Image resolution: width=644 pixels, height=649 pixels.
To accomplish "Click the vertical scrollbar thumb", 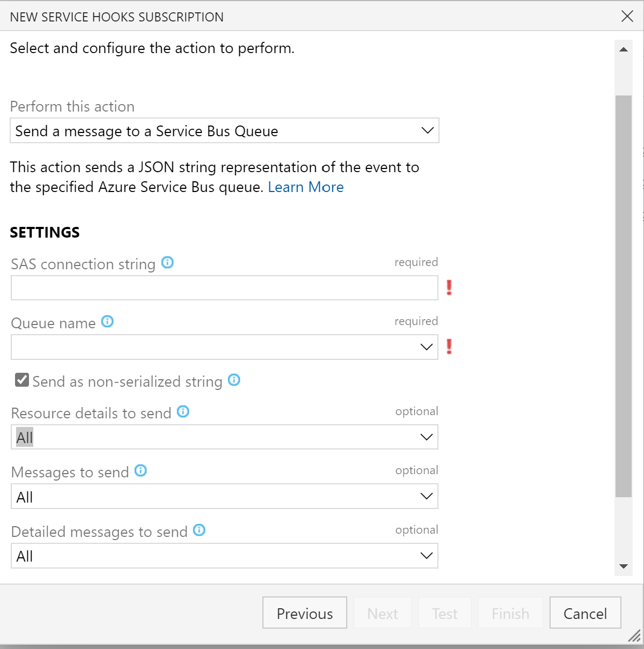I will pyautogui.click(x=624, y=296).
